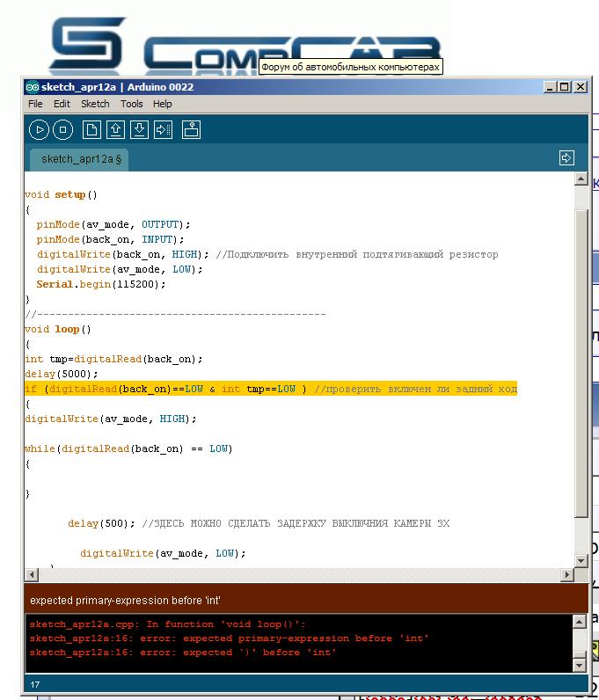Open the Help menu
The image size is (599, 700).
click(163, 104)
